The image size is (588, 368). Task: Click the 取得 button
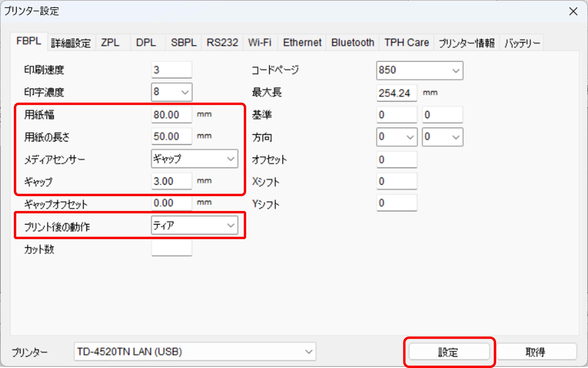[x=536, y=352]
